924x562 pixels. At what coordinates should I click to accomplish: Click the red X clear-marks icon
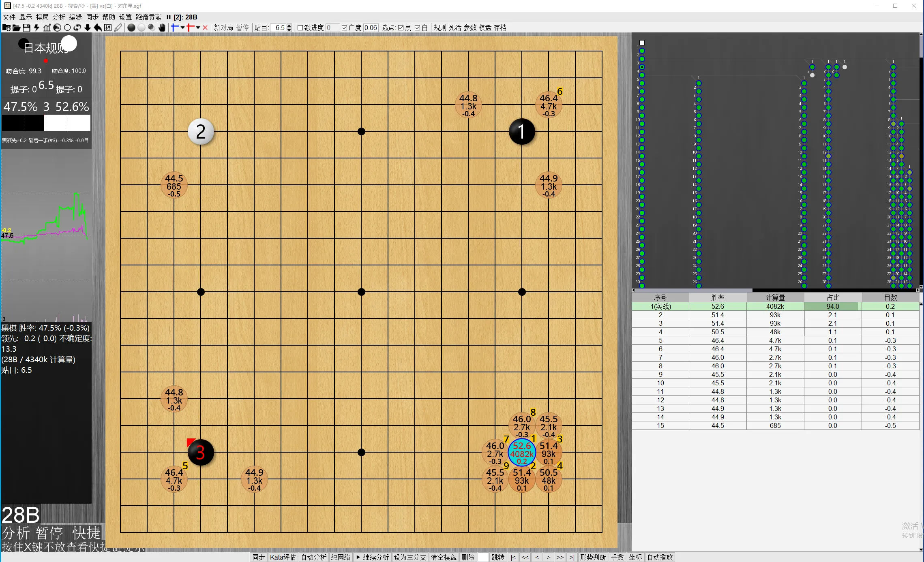click(x=205, y=28)
